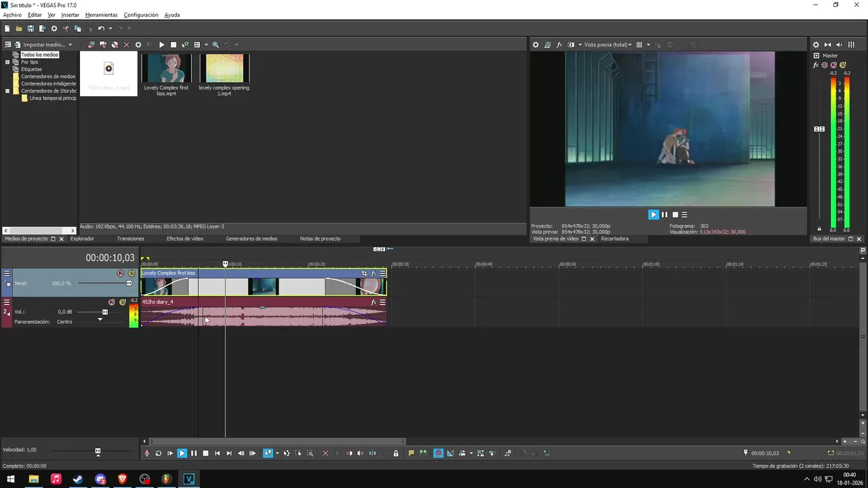The width and height of the screenshot is (868, 488).
Task: Solo video track 1
Action: coord(132,273)
